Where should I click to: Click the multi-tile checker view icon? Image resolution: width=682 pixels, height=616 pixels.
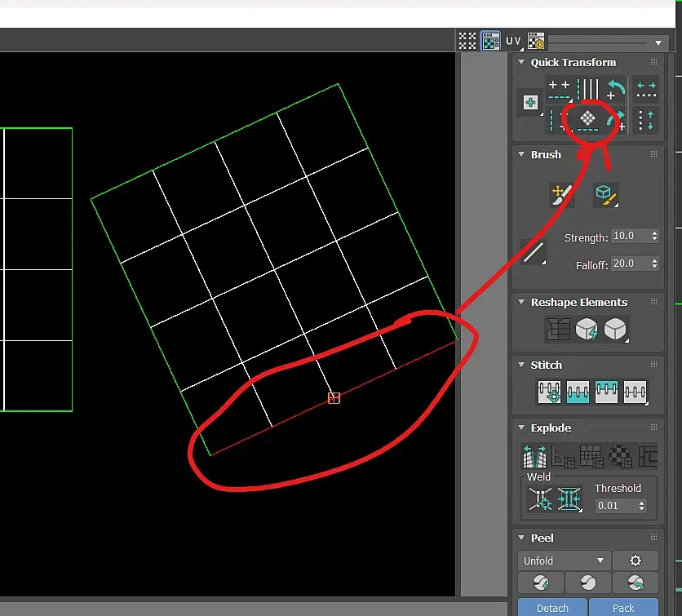pyautogui.click(x=467, y=42)
